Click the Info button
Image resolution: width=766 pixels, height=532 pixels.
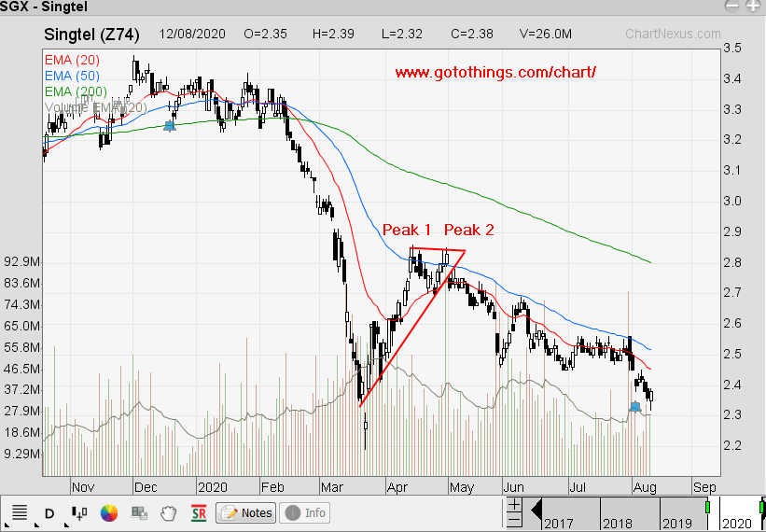305,513
